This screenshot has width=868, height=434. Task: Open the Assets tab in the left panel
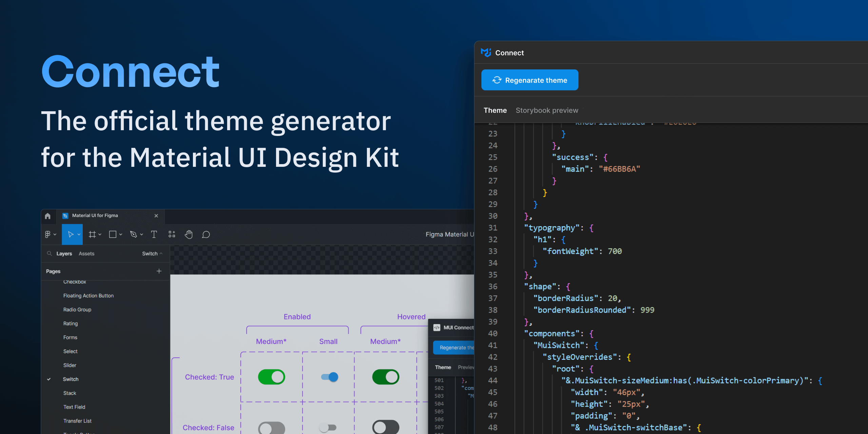click(x=86, y=253)
